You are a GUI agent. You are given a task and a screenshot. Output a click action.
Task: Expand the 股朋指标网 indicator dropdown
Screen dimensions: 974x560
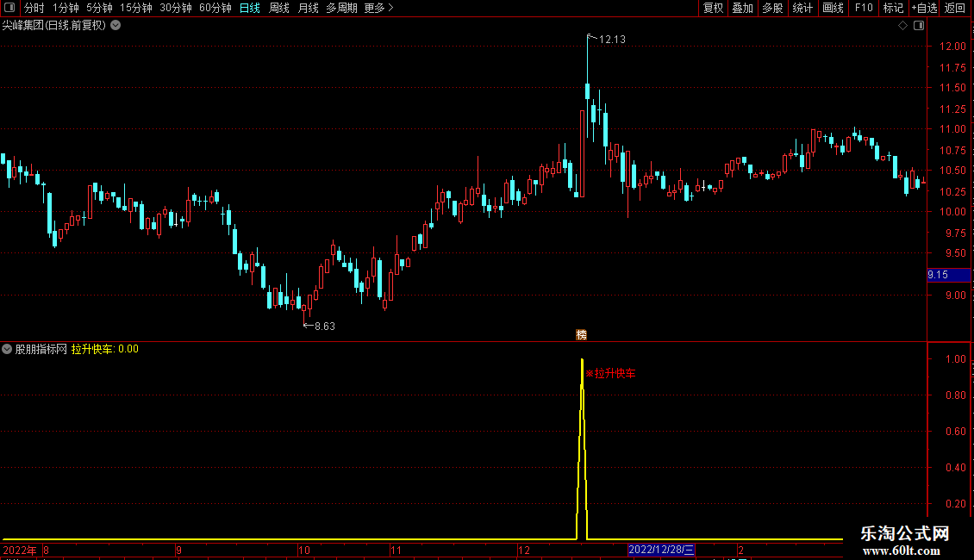pos(7,349)
